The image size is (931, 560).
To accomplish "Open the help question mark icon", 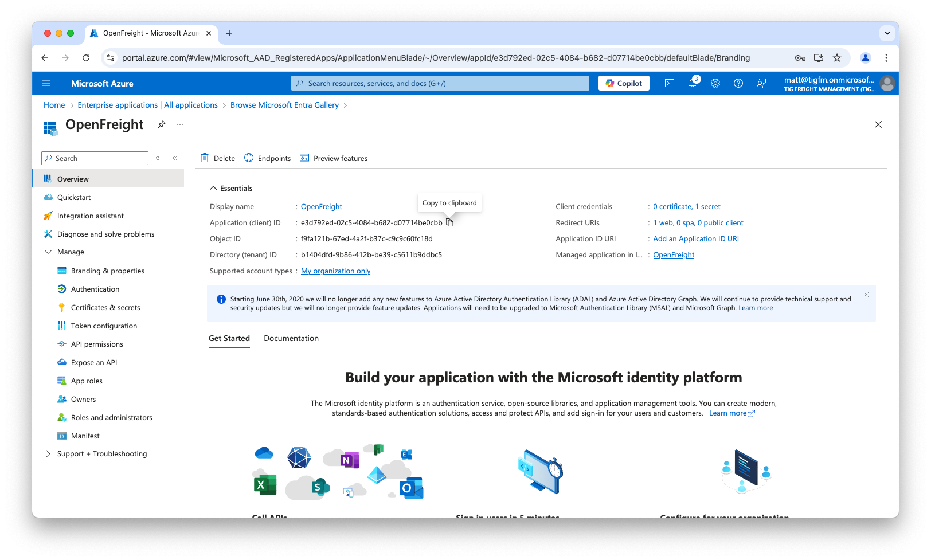I will point(738,83).
